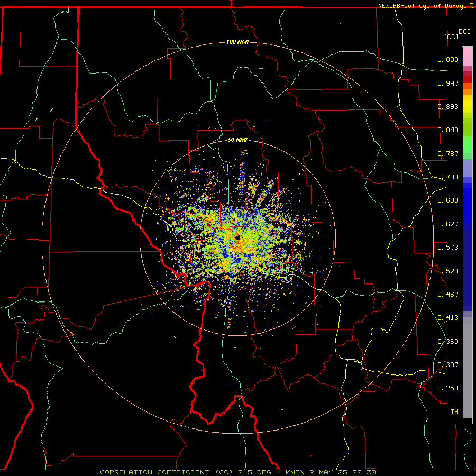Click the NEXLAB-College of DuPage credit text
Image resolution: width=476 pixels, height=476 pixels.
[x=423, y=6]
